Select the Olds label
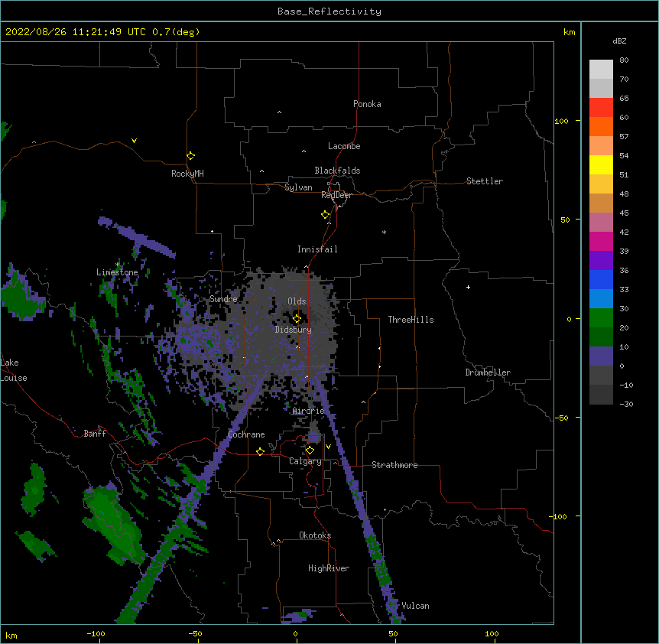The image size is (659, 644). tap(297, 301)
